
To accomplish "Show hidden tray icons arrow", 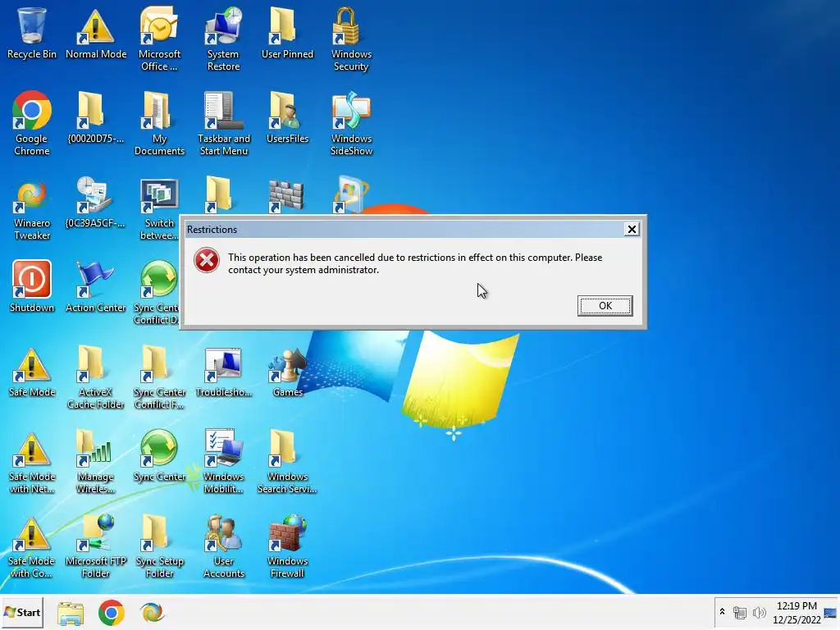I will coord(722,612).
